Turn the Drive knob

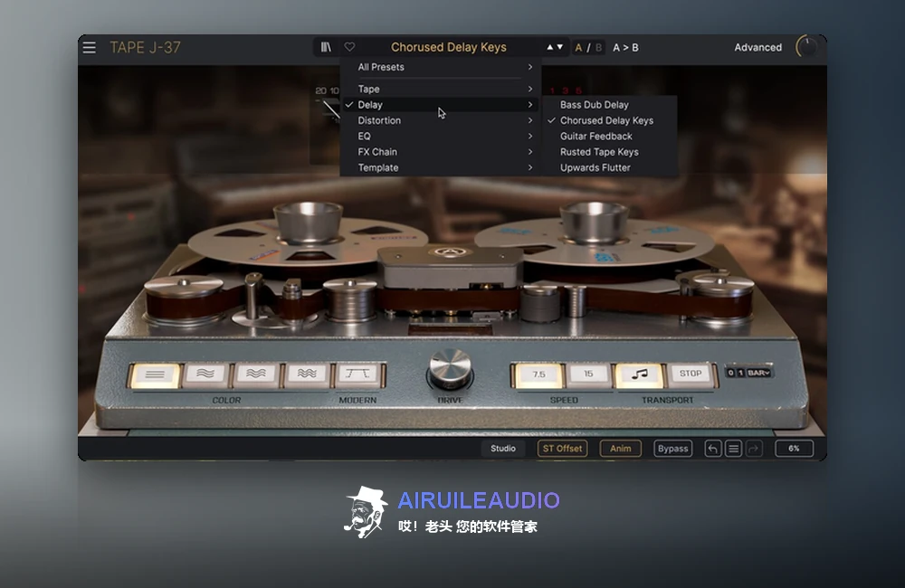coord(450,369)
